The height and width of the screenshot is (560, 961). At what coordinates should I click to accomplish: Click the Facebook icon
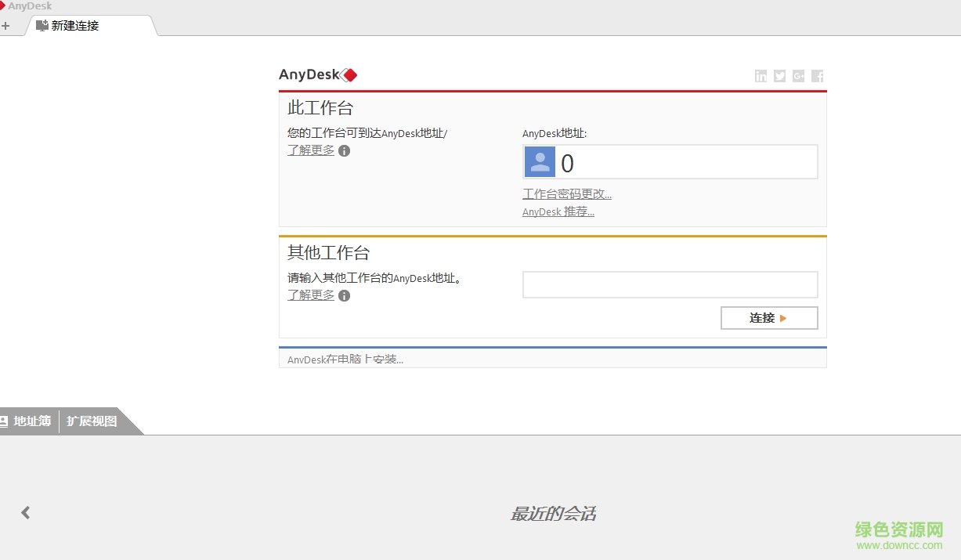[817, 76]
